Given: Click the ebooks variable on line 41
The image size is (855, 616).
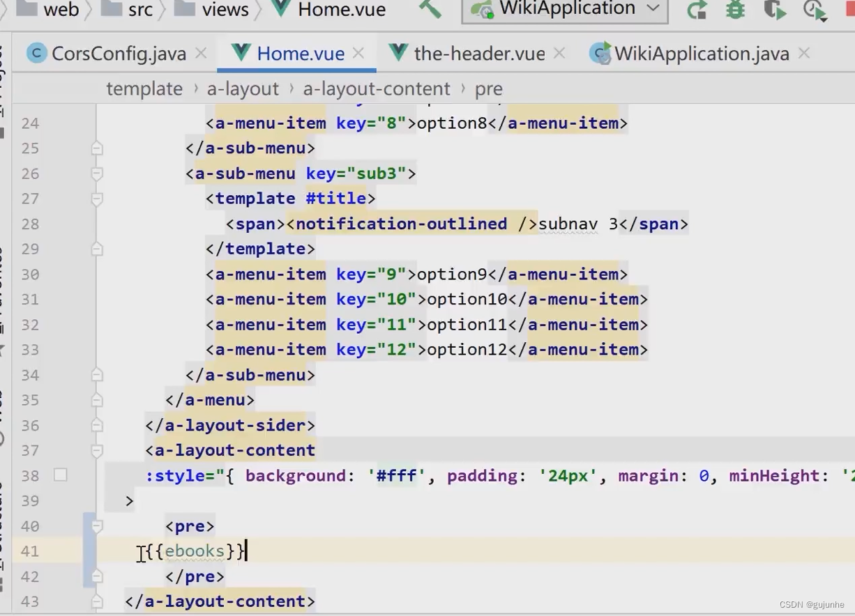Looking at the screenshot, I should [195, 551].
